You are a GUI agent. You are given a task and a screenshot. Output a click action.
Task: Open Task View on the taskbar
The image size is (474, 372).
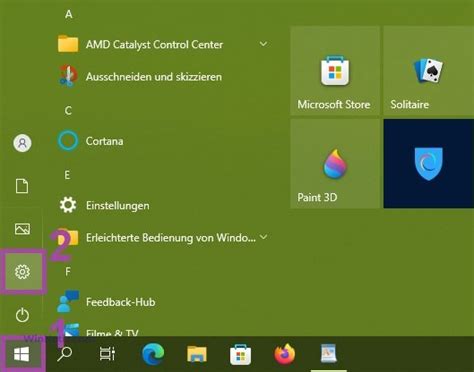point(107,354)
